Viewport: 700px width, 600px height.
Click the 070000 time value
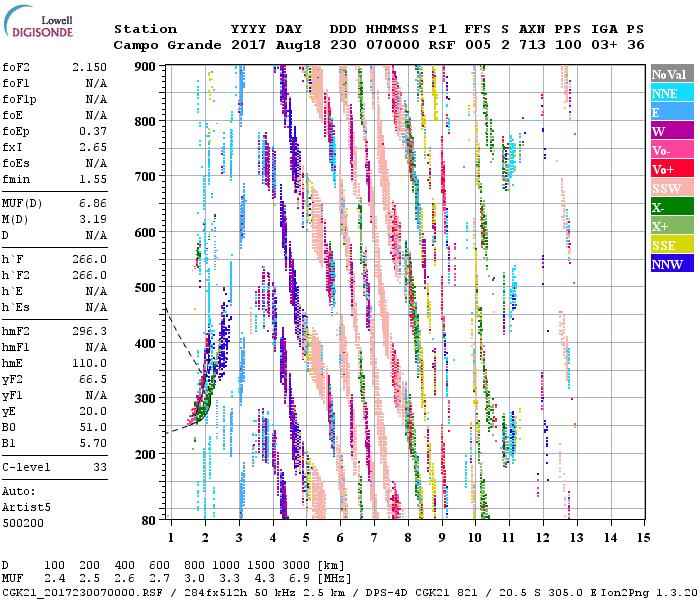[393, 45]
